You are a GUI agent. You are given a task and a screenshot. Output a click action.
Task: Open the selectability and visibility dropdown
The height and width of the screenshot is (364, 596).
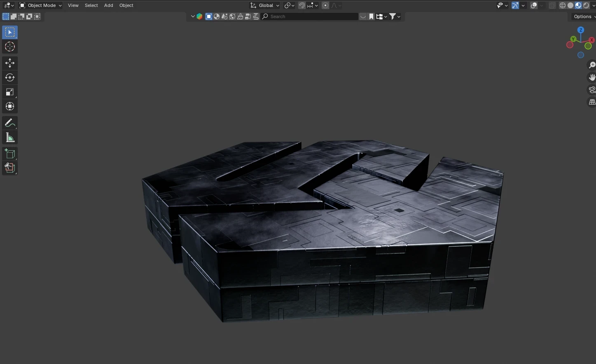[x=502, y=5]
